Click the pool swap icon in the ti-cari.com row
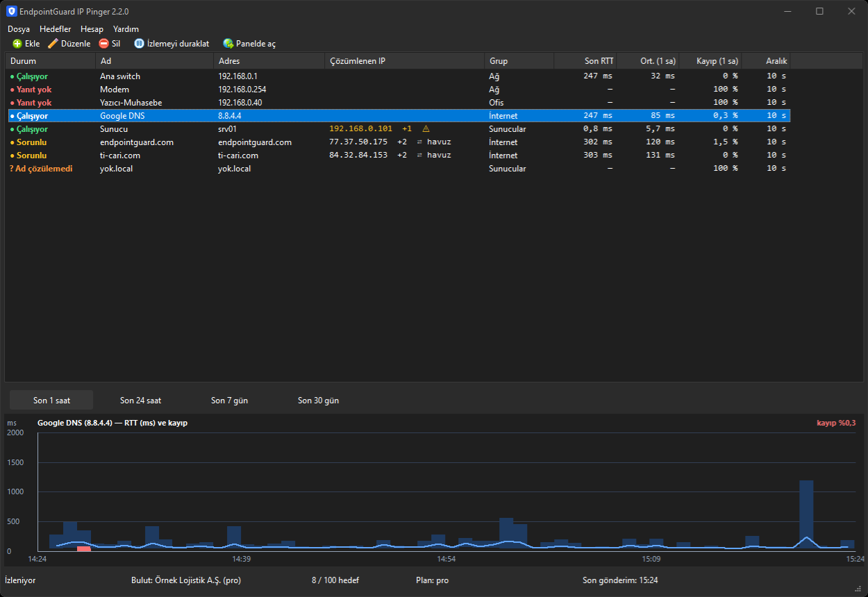Image resolution: width=868 pixels, height=597 pixels. point(419,155)
